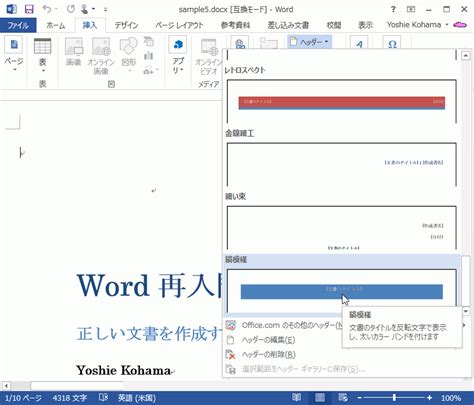Toggle touch/mouse mode icon
Screen dimensions: 474x405
click(x=85, y=9)
